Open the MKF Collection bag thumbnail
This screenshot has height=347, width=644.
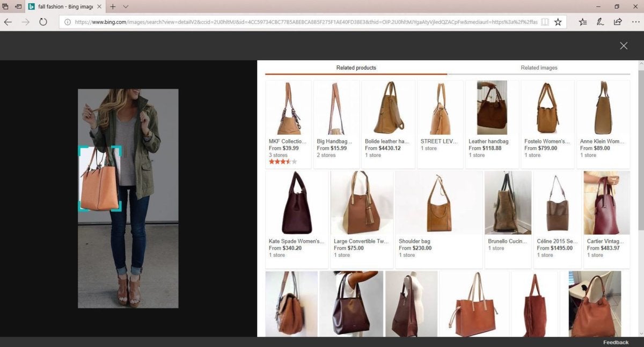tap(288, 108)
